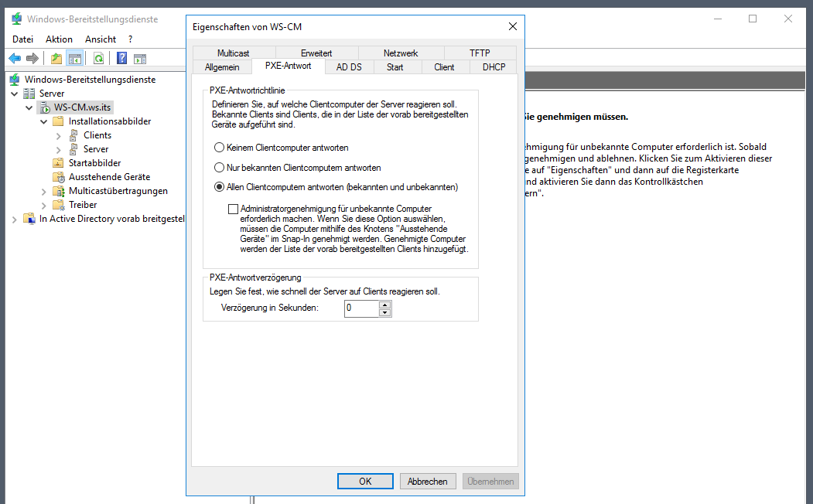Click the Clients image group icon
Screen dimensions: 813x504
tap(73, 135)
